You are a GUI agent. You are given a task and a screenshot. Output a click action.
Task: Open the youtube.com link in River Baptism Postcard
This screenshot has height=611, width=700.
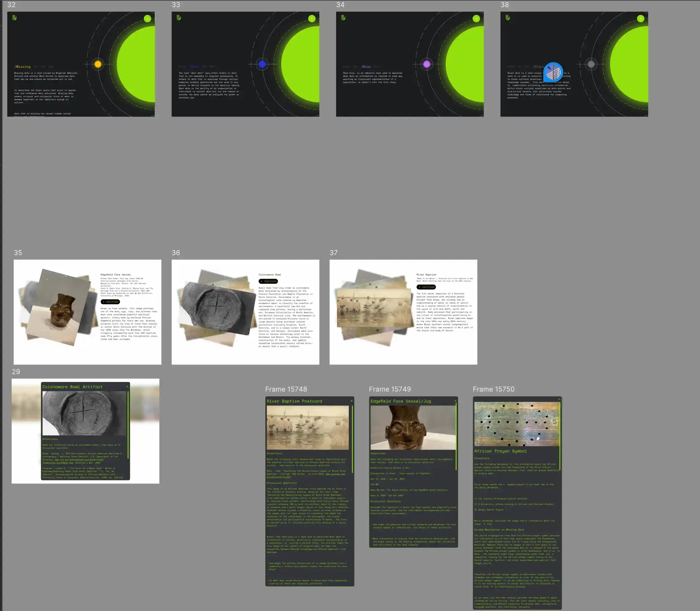tap(335, 474)
